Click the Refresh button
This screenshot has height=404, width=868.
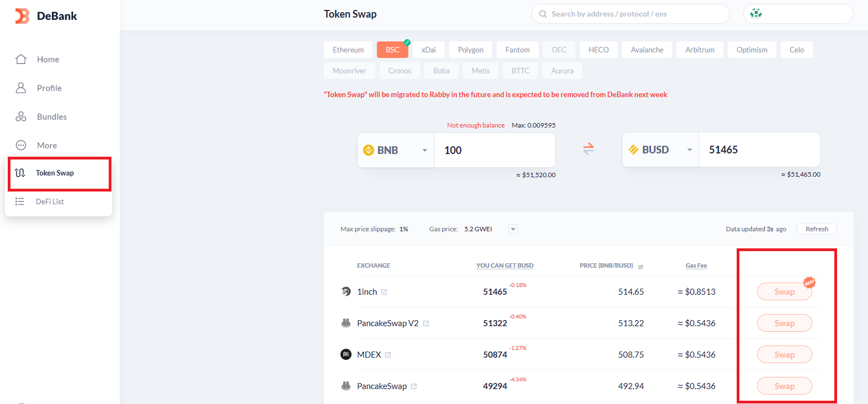[x=817, y=229]
